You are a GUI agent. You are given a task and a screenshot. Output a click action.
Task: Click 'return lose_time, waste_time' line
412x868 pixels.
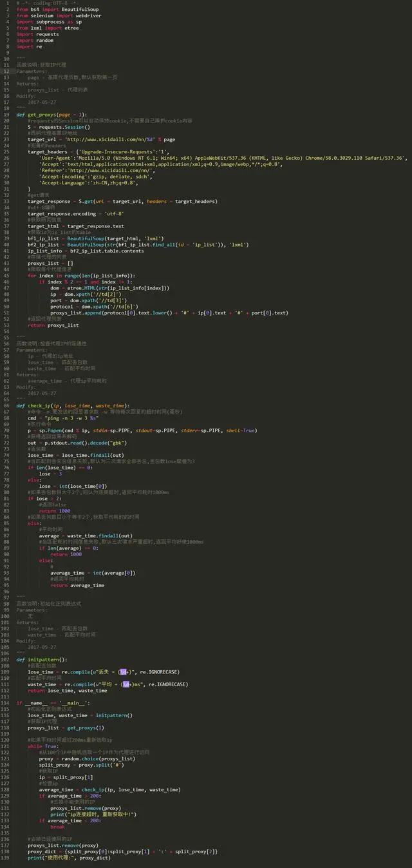[68, 690]
